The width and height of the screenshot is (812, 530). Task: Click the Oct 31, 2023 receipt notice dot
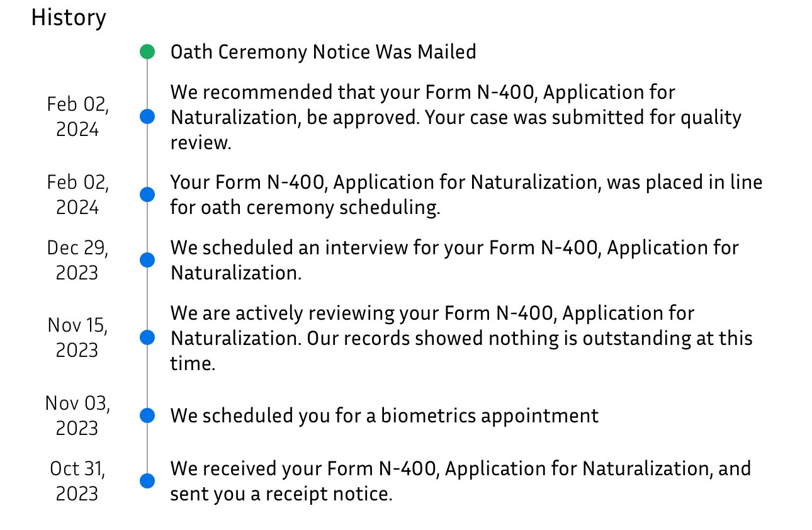tap(147, 481)
